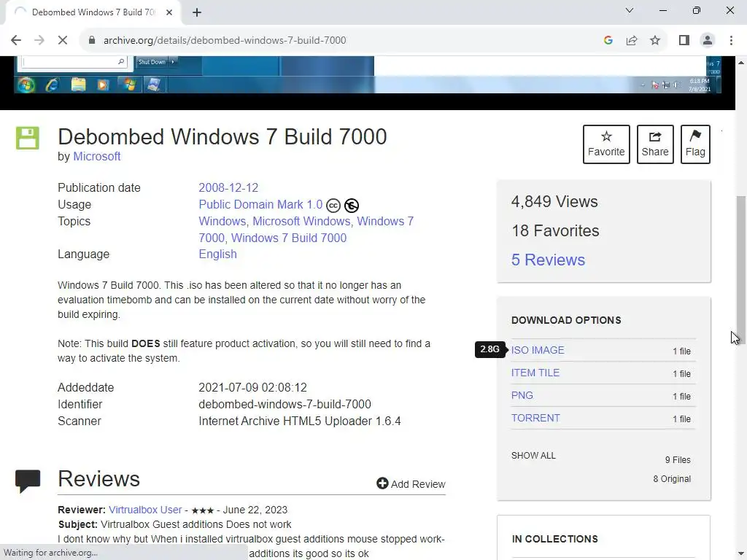Open the Public Domain Mark 1.0 link
This screenshot has width=747, height=560.
[260, 204]
